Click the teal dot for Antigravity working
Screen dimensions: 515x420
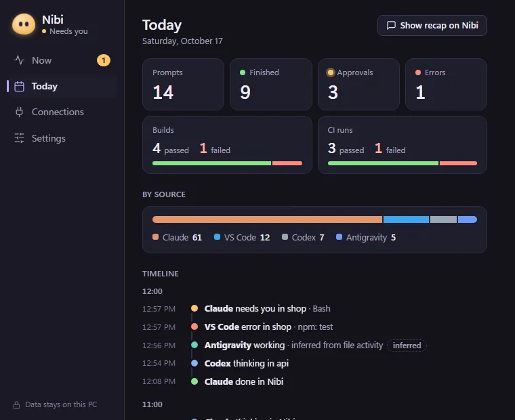(194, 345)
